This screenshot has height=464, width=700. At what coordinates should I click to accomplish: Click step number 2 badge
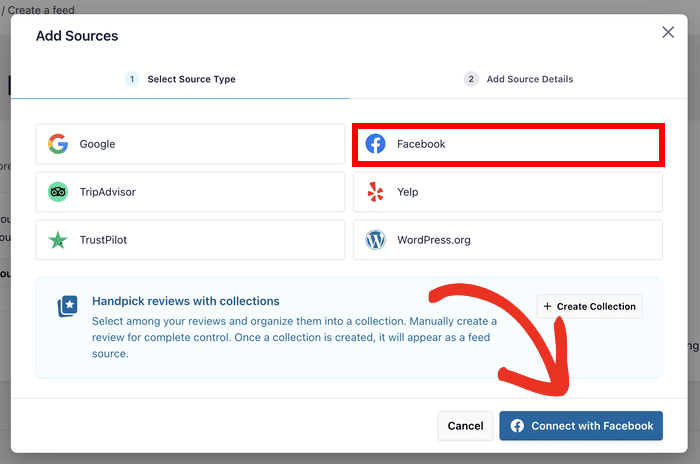[471, 79]
